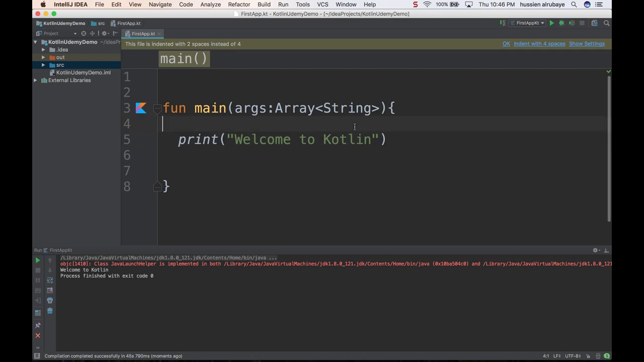Click Scroll to End icon in Run console
Viewport: 644px width, 362px height.
tap(50, 291)
